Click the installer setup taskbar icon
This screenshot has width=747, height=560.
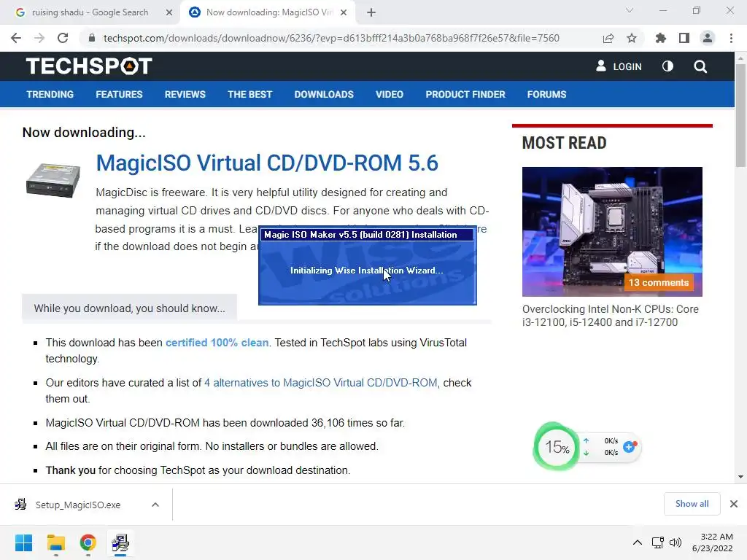click(x=120, y=542)
